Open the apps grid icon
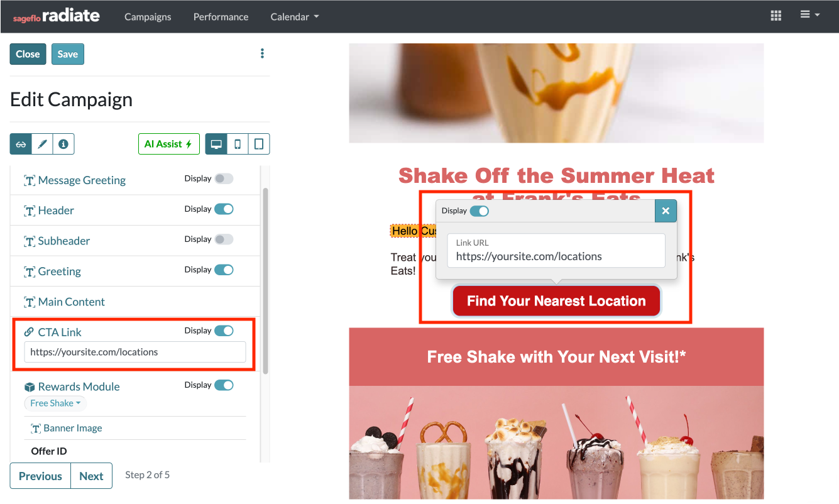839x504 pixels. 776,15
